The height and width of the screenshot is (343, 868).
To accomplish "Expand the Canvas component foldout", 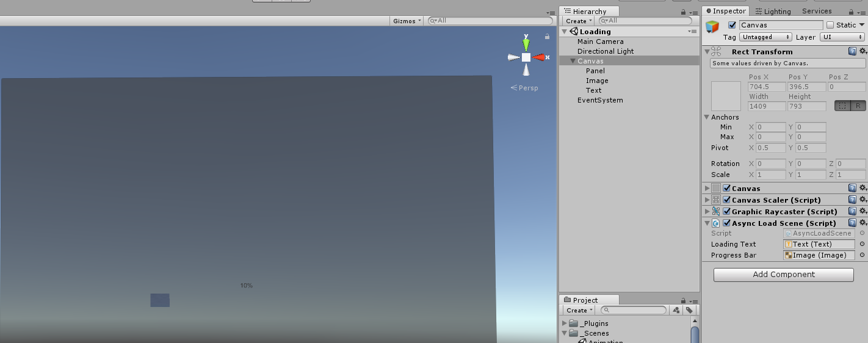I will pyautogui.click(x=707, y=189).
